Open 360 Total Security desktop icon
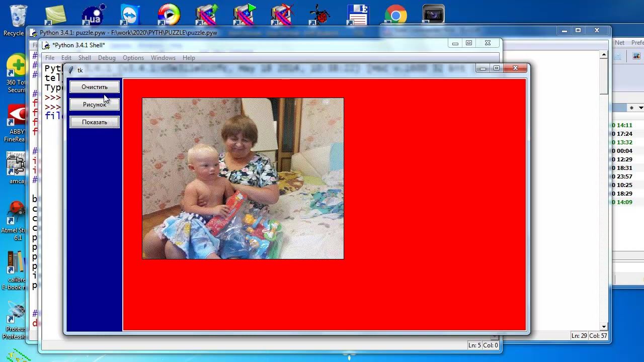This screenshot has width=644, height=362. 16,73
